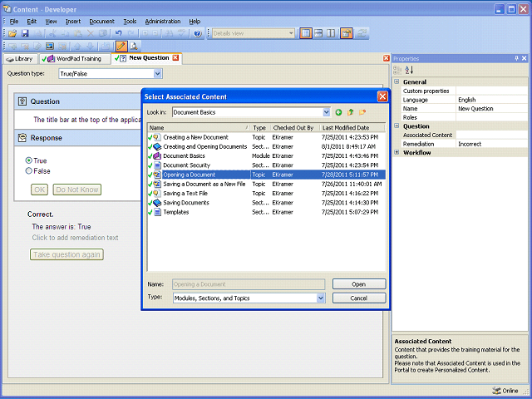532x399 pixels.
Task: Select the False radio button
Action: [x=29, y=171]
